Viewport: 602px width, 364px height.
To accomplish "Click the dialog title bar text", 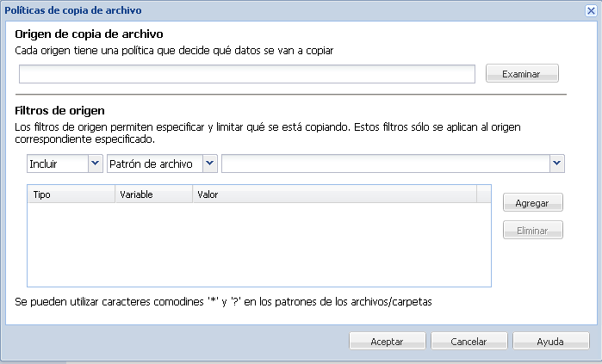I will pyautogui.click(x=74, y=10).
